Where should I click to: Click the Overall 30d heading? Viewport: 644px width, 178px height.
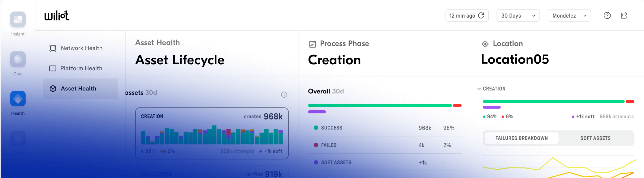point(326,91)
